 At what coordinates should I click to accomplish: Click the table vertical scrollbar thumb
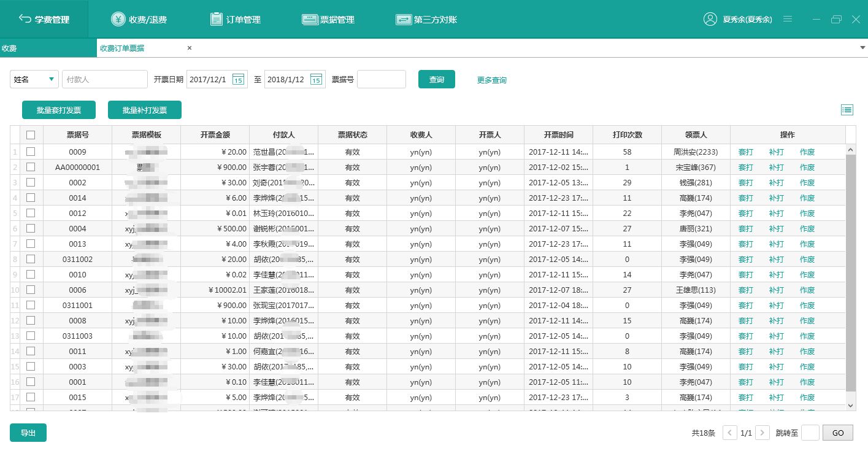(851, 273)
